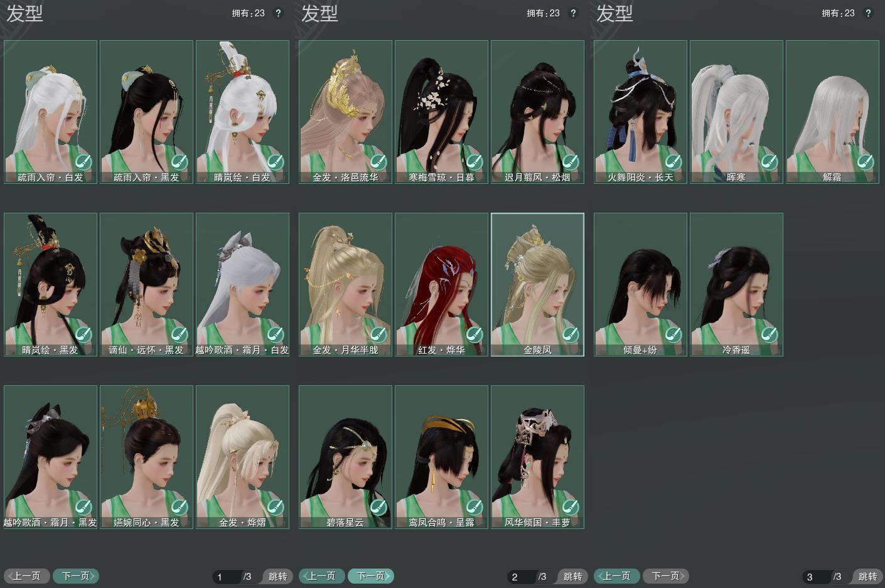This screenshot has height=588, width=885.
Task: Click the dye brush icon on 金发·月华半胧
Action: point(378,334)
